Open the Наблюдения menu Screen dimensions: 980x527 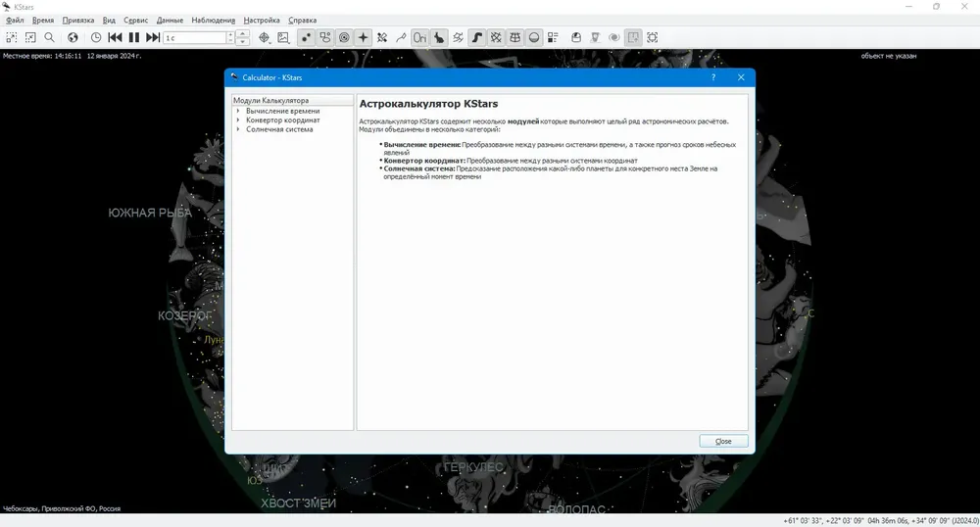(x=213, y=20)
